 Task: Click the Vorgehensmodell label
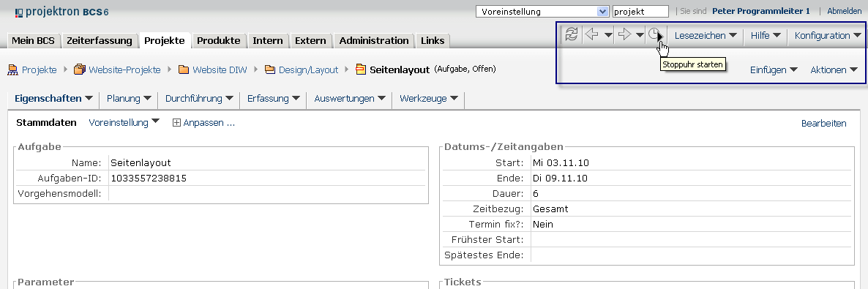coord(60,194)
